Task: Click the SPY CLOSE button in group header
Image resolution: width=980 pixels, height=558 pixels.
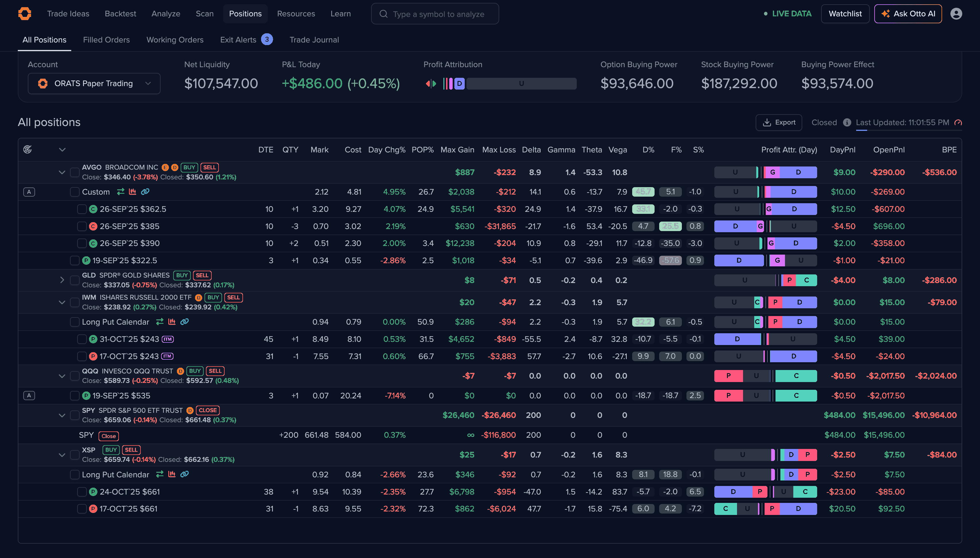Action: pyautogui.click(x=208, y=410)
